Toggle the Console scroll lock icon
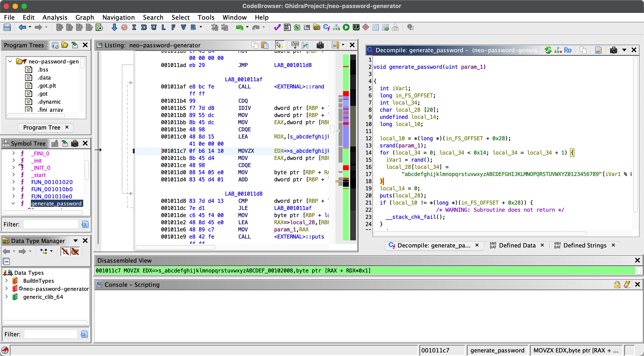 [617, 285]
